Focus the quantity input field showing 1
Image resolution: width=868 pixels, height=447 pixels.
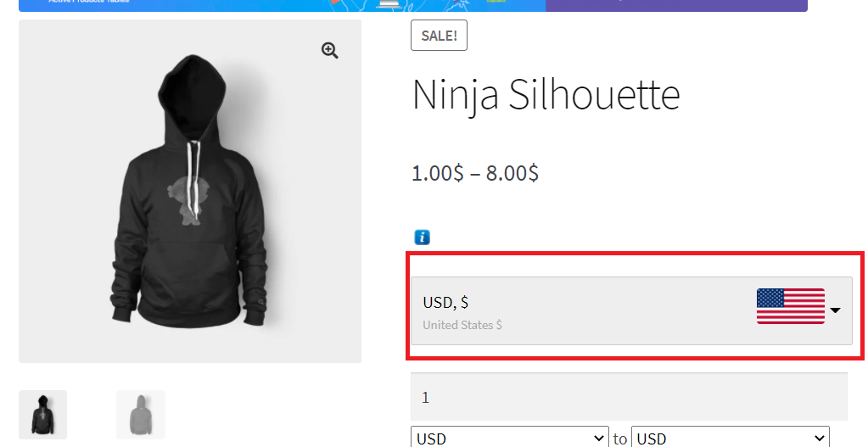click(628, 397)
